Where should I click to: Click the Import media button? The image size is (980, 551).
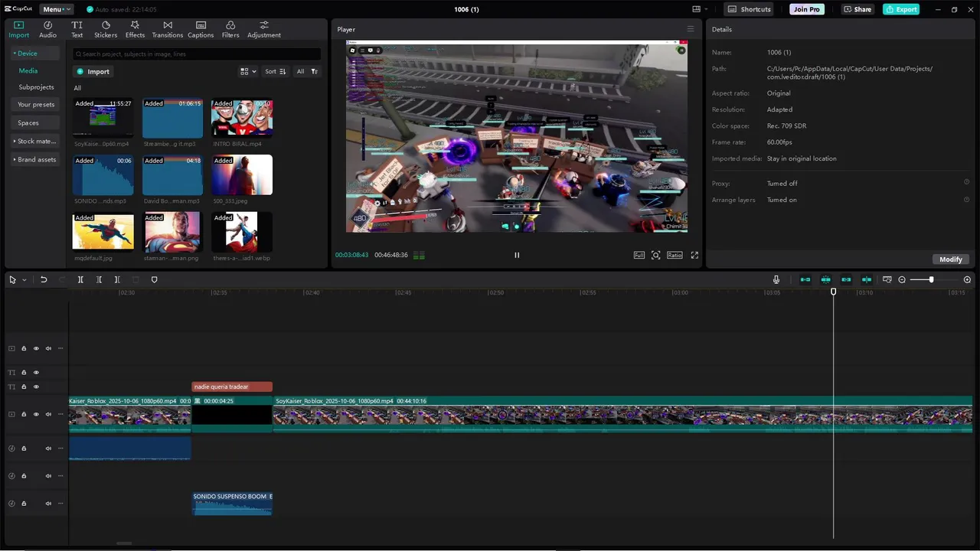(x=93, y=71)
